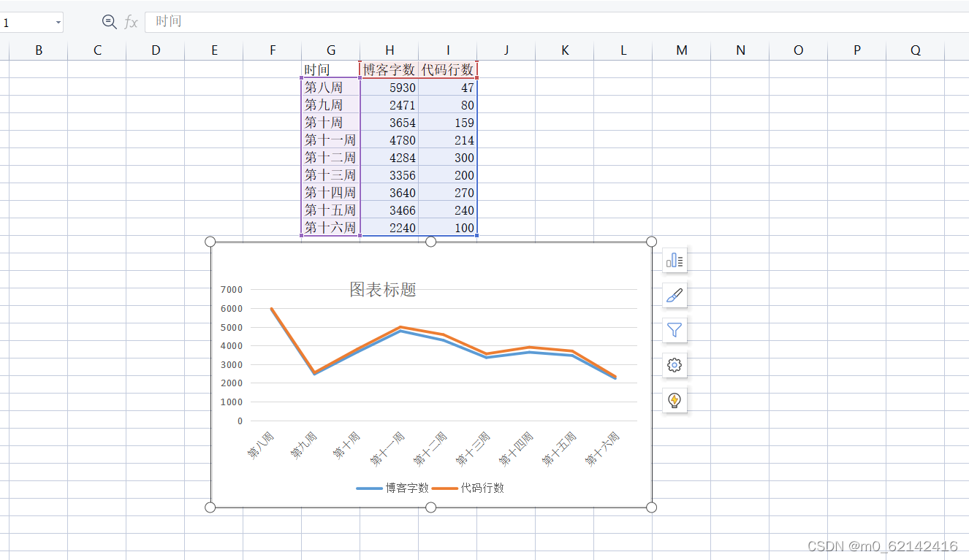Click the cell containing 2240
The width and height of the screenshot is (969, 560).
tap(389, 227)
